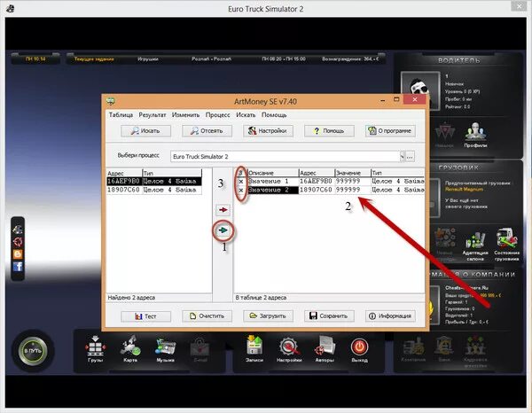The image size is (532, 413).
Task: Open the E-mail icon in game
Action: tap(200, 349)
